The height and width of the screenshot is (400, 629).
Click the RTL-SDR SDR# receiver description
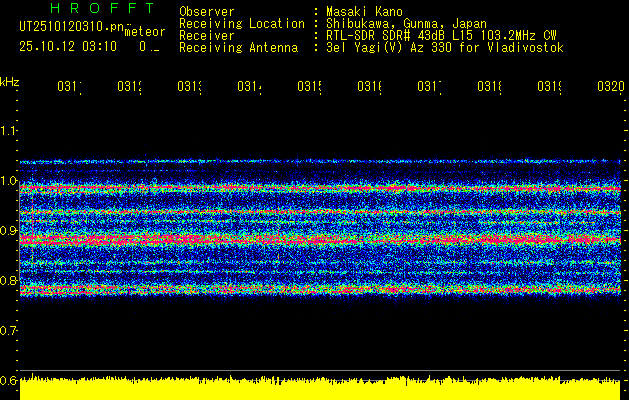[x=441, y=36]
